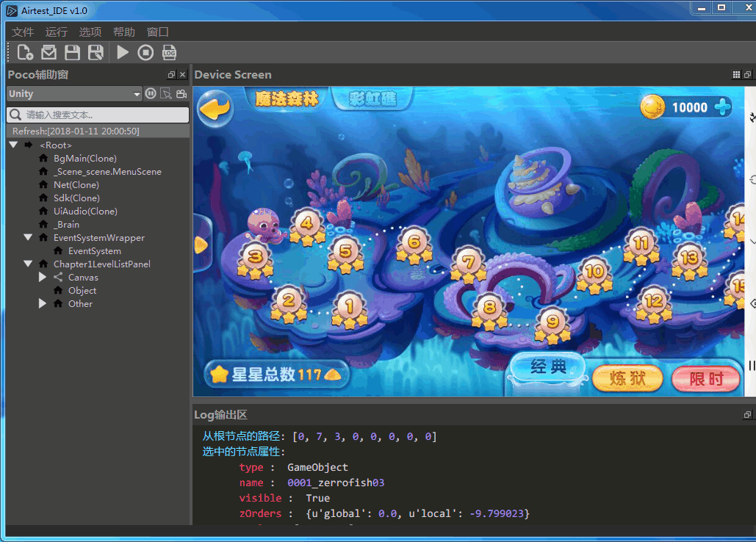Open the 文件 menu
The height and width of the screenshot is (542, 756).
23,32
